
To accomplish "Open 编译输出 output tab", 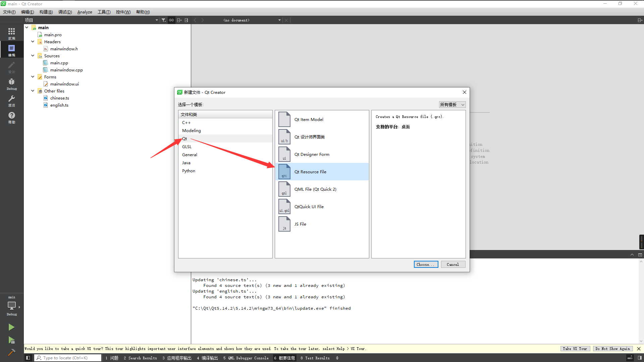I will [x=207, y=358].
